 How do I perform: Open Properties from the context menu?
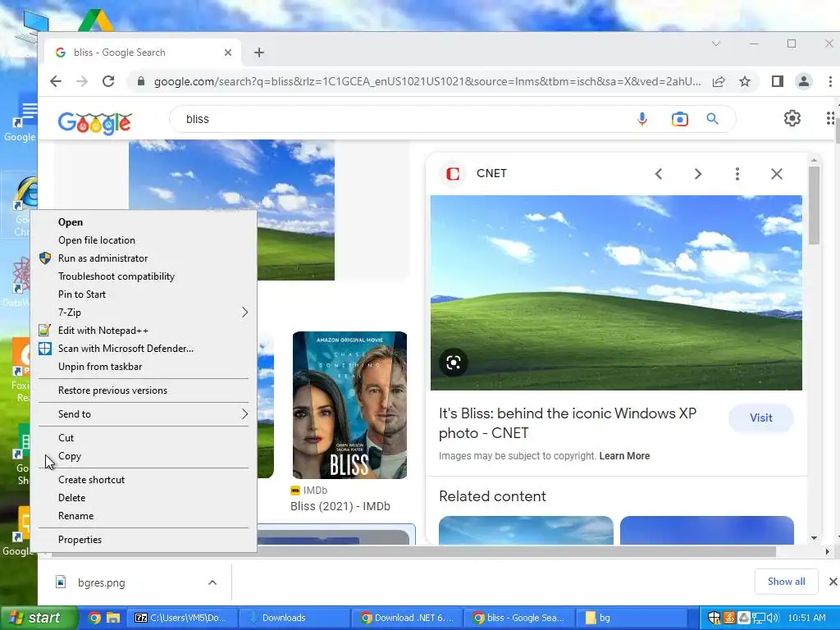[x=144, y=540]
